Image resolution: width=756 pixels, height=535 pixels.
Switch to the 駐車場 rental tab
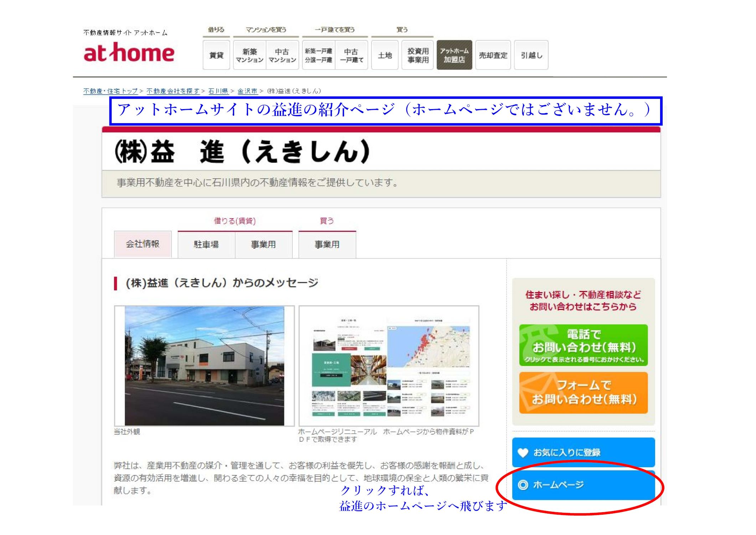206,244
